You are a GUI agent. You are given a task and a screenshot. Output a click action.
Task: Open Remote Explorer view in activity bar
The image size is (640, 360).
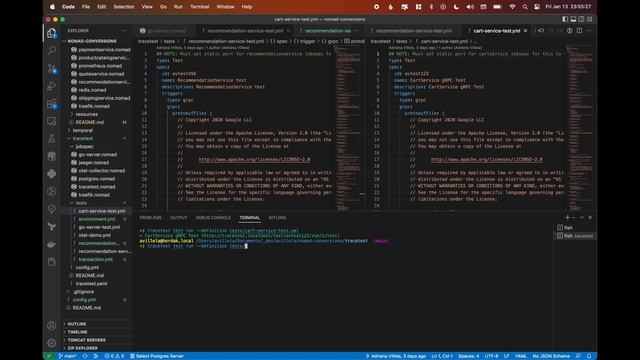[x=52, y=121]
